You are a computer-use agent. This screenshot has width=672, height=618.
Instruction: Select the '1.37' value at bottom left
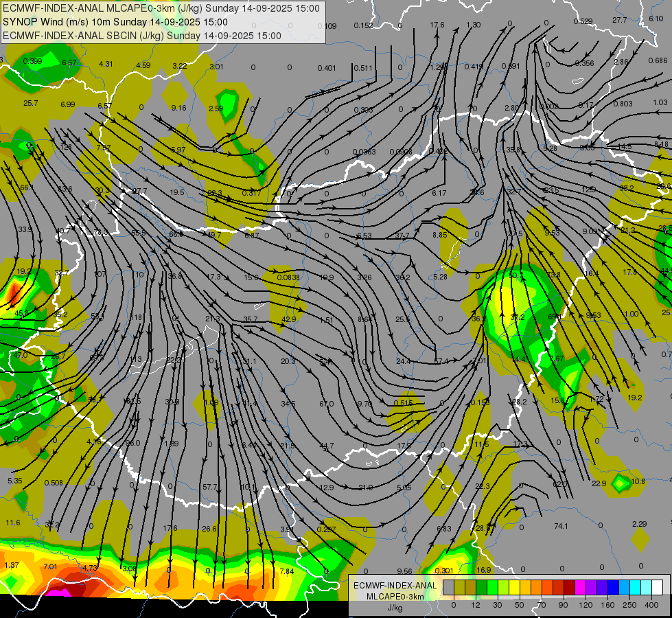pyautogui.click(x=12, y=565)
